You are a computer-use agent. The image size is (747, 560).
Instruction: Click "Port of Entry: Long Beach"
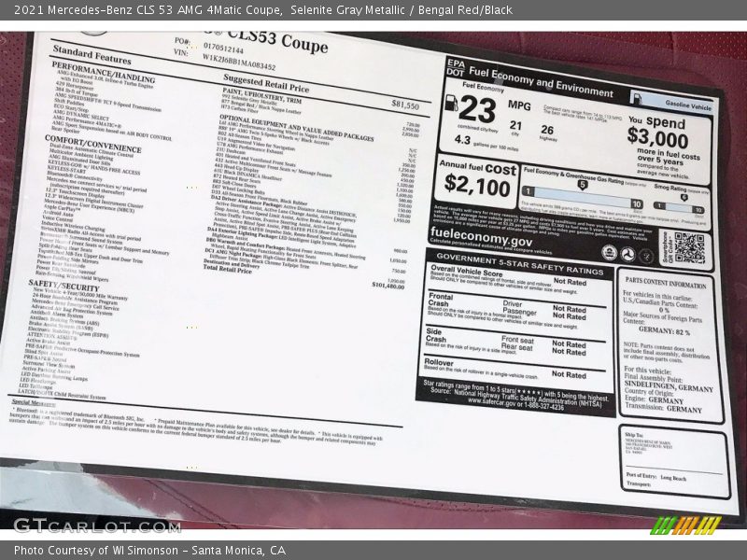pyautogui.click(x=656, y=477)
